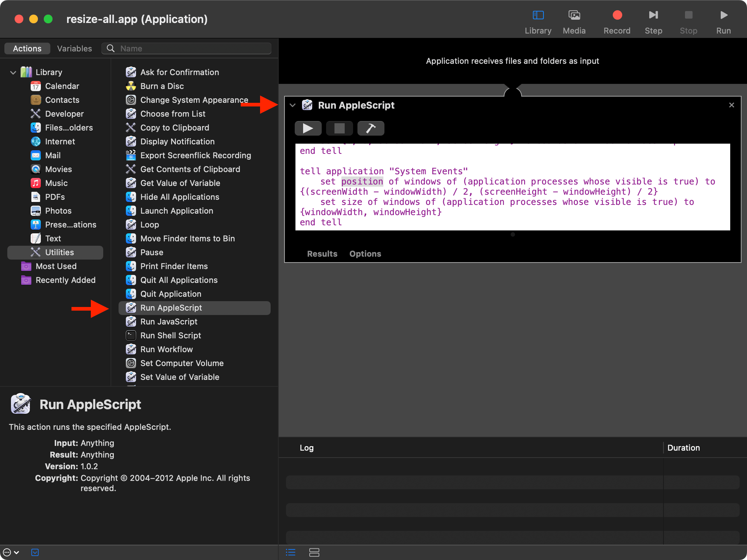Collapse the Run AppleScript action panel
747x560 pixels.
click(x=293, y=105)
